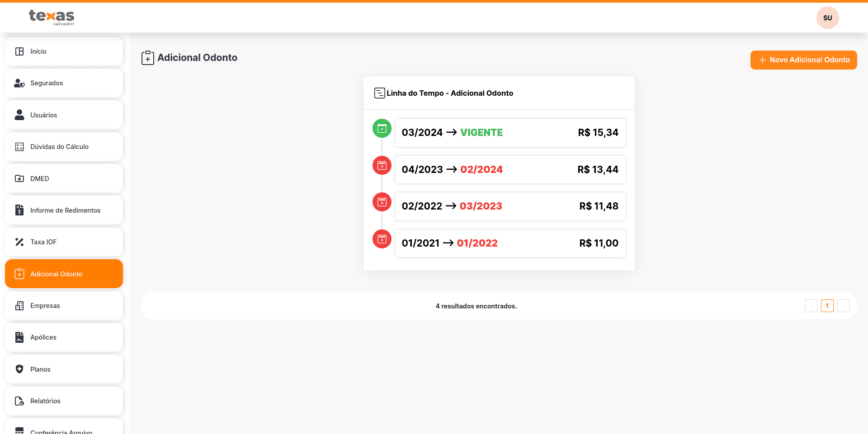Click the Empresas building icon
The width and height of the screenshot is (868, 434).
[19, 306]
